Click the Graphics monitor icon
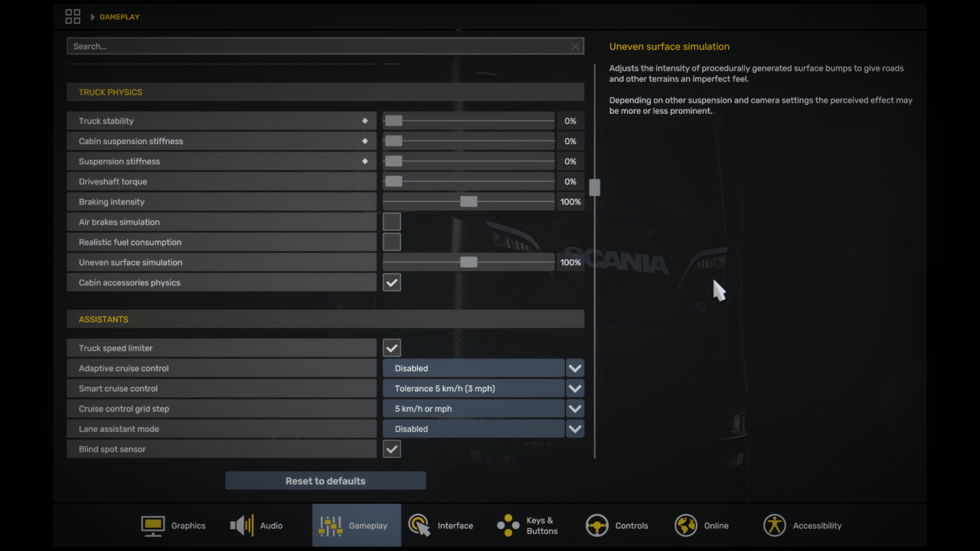 pos(153,526)
